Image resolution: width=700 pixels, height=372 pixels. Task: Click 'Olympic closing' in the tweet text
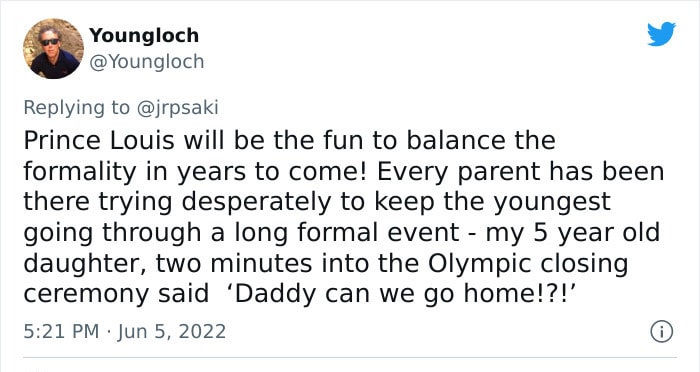pyautogui.click(x=528, y=263)
